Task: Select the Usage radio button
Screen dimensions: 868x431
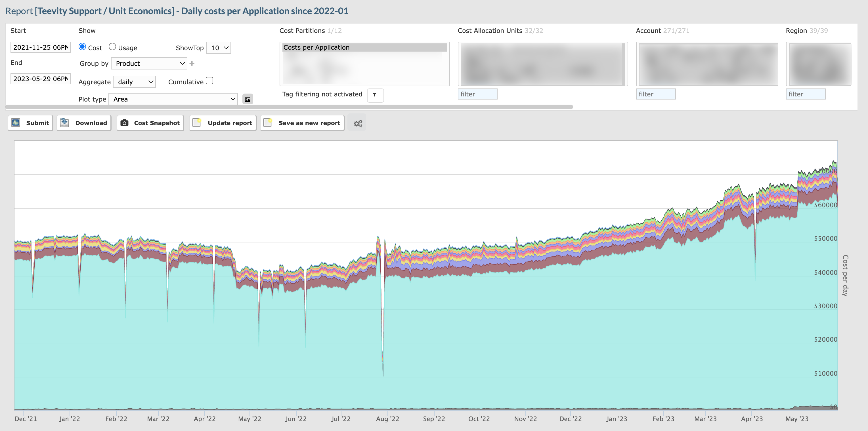Action: click(x=112, y=47)
